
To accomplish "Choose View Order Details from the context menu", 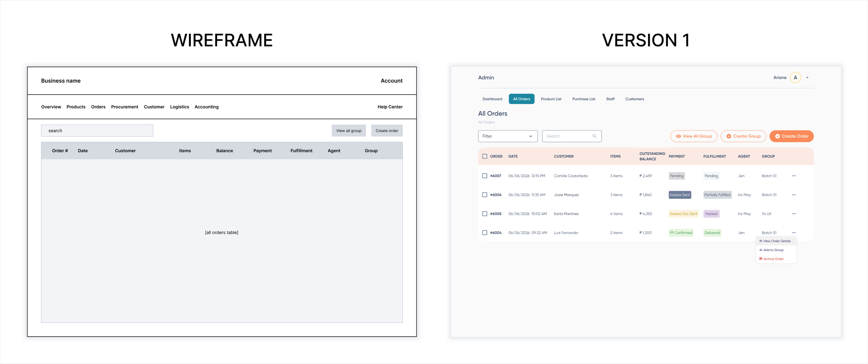I will click(776, 241).
